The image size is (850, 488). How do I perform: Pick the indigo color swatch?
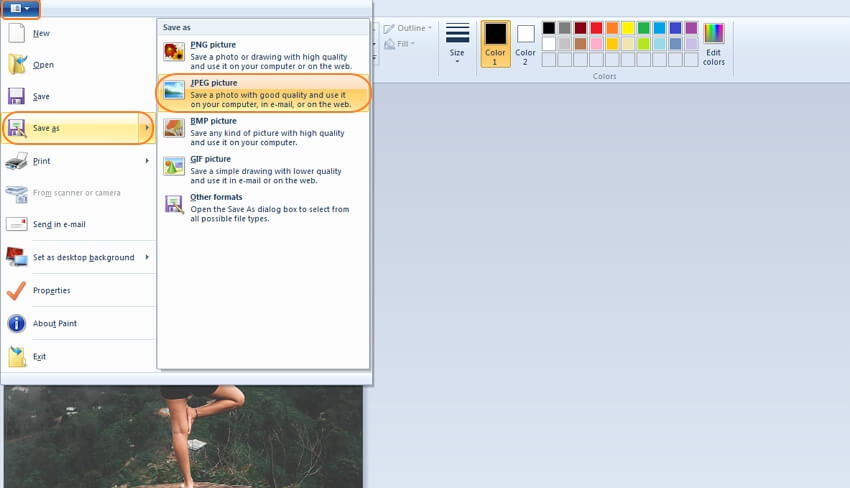pyautogui.click(x=675, y=28)
